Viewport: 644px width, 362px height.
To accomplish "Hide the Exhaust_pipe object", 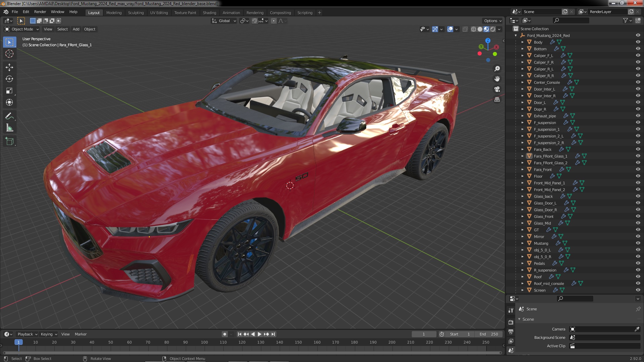I will pyautogui.click(x=638, y=116).
